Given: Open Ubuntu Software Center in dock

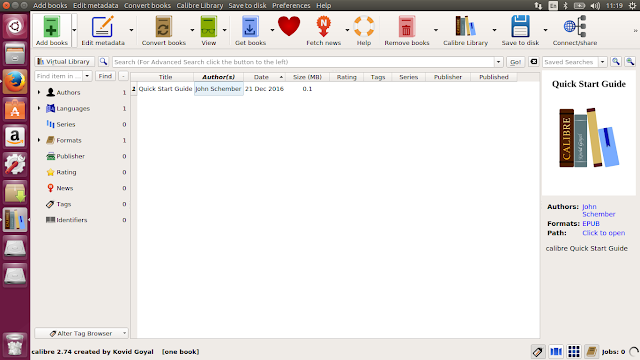Looking at the screenshot, I should [15, 109].
